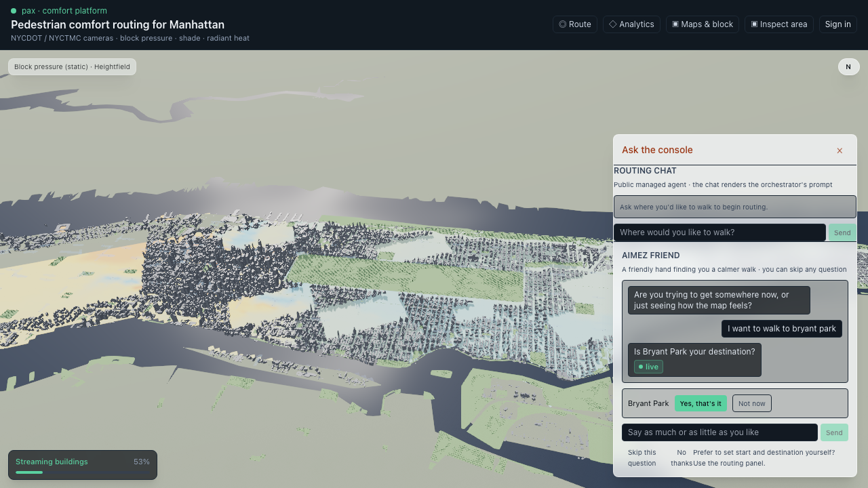868x488 pixels.
Task: Toggle the Block pressure Heightfield layer chip
Action: tap(72, 66)
